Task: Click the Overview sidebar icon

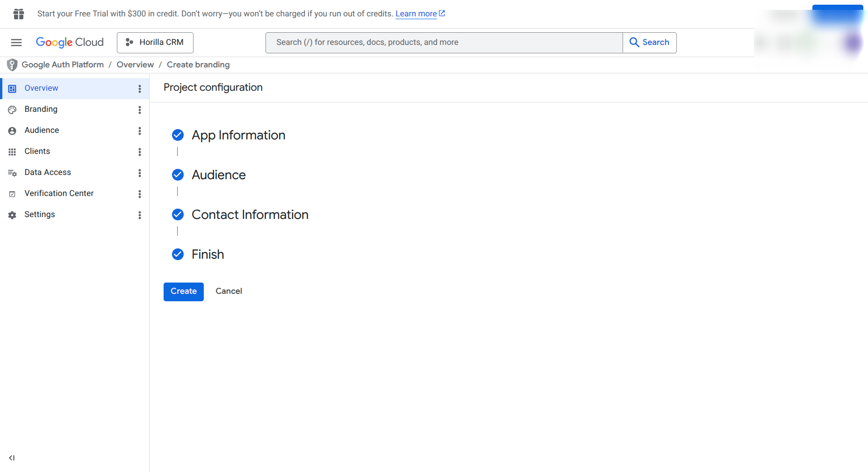Action: (12, 88)
